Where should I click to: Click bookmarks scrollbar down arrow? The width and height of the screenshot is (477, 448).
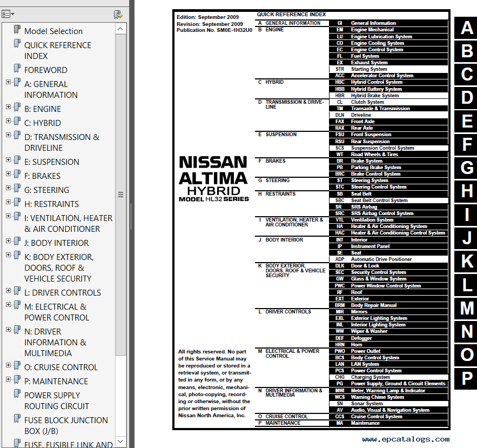click(120, 441)
